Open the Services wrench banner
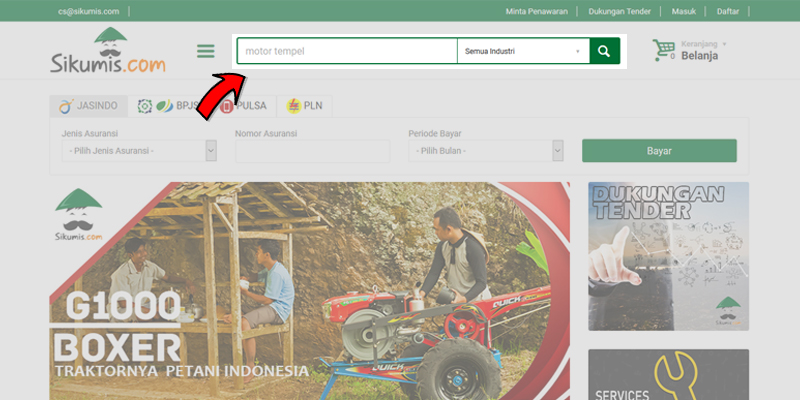This screenshot has height=400, width=800. [668, 374]
